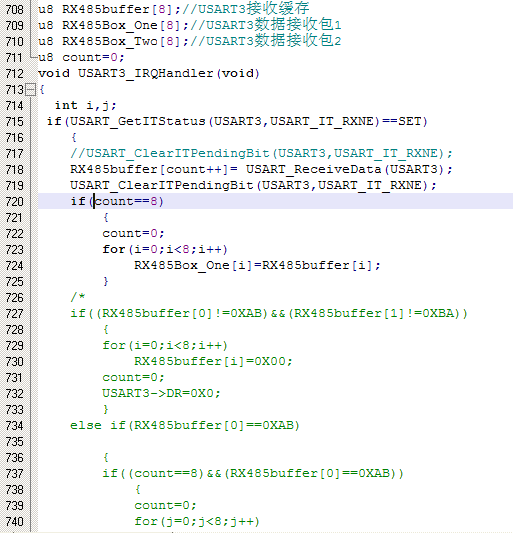The width and height of the screenshot is (513, 533).
Task: Click line number 720 in the gutter
Action: (x=15, y=202)
